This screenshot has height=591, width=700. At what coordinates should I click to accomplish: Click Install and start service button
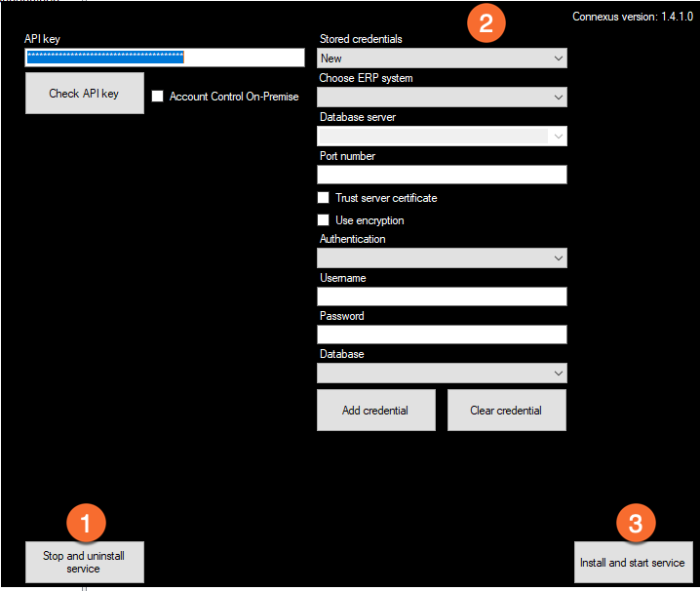point(632,563)
